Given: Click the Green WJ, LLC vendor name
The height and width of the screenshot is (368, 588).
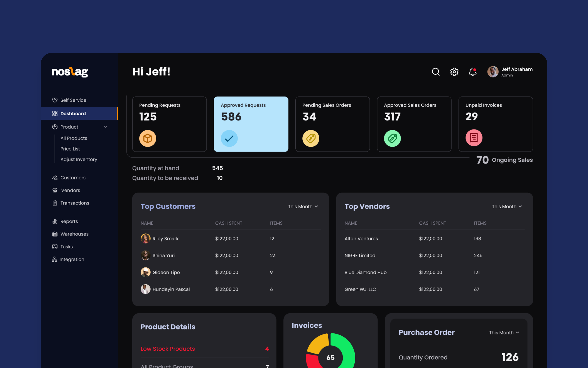Looking at the screenshot, I should pyautogui.click(x=360, y=289).
